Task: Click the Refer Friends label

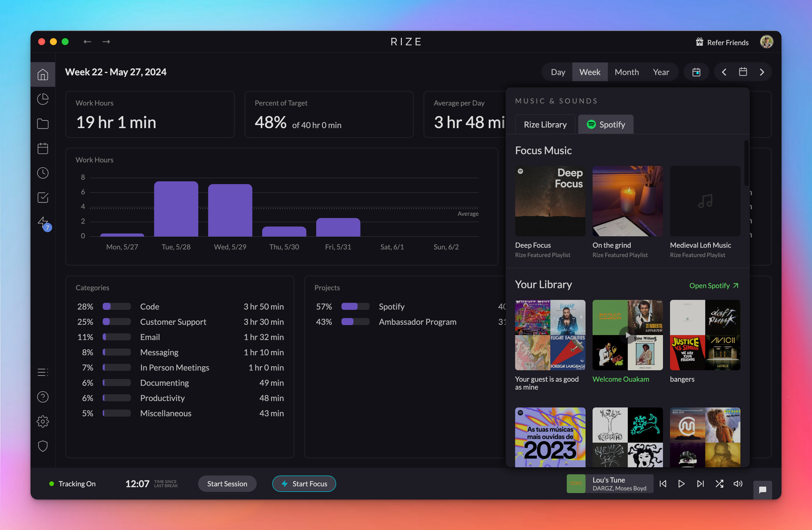Action: tap(728, 42)
